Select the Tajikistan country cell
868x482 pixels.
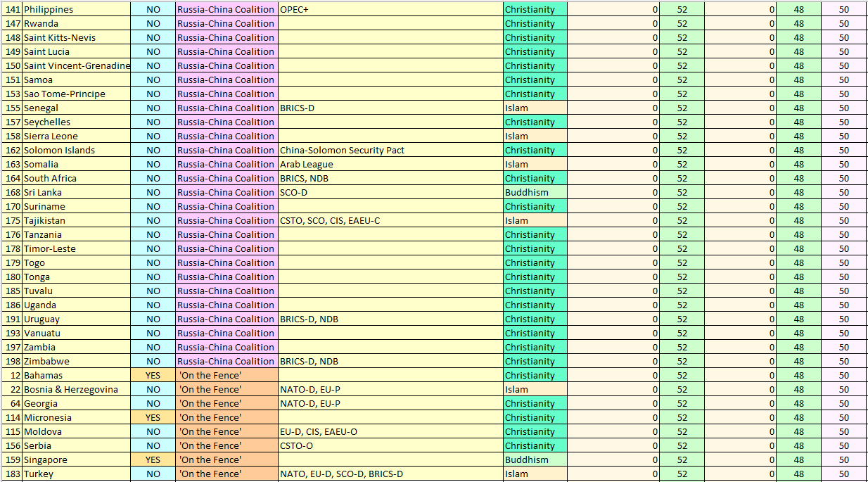[x=77, y=221]
